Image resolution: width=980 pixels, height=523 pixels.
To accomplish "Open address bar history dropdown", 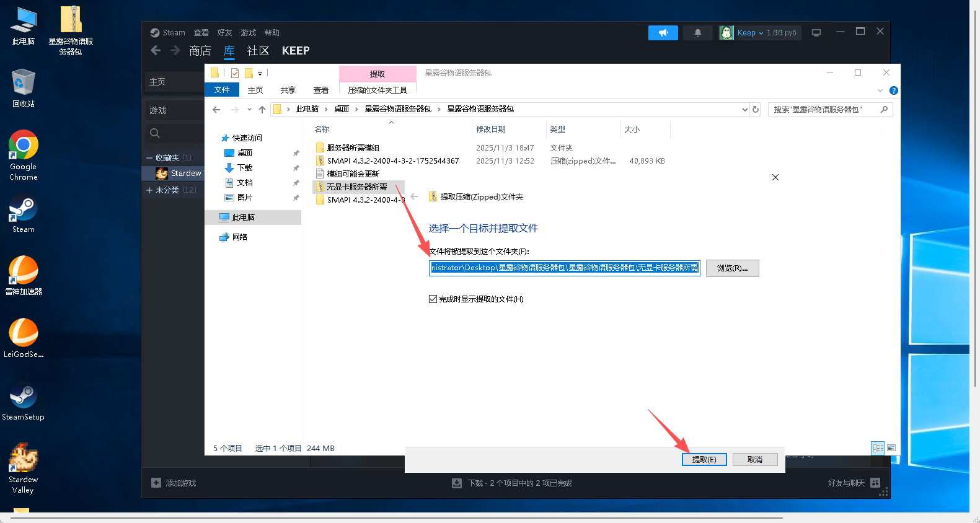I will [744, 110].
